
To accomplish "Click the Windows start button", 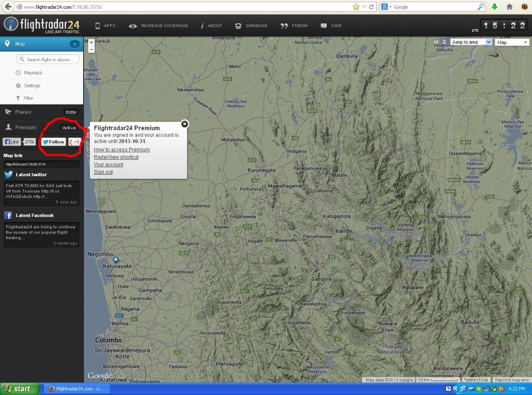I will pos(19,389).
